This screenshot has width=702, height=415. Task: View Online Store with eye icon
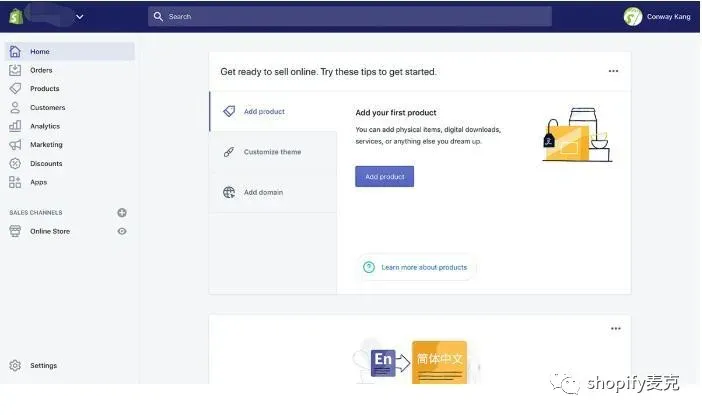coord(122,231)
